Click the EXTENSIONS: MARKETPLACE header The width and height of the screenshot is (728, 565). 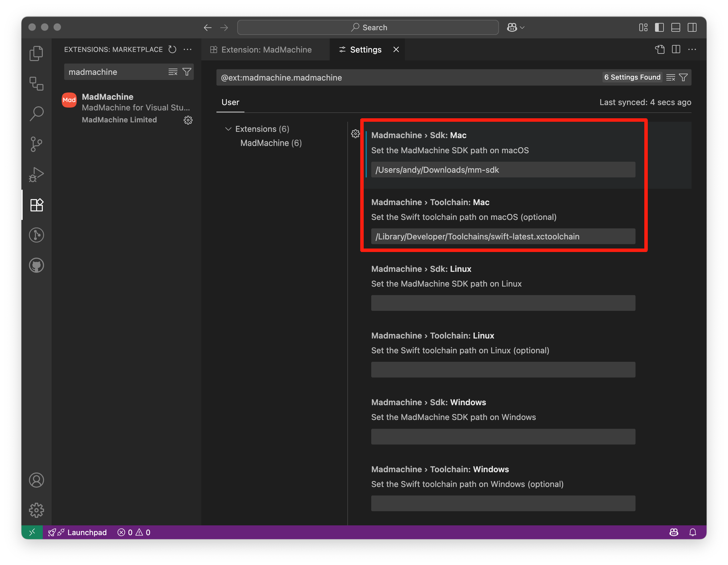pos(113,49)
